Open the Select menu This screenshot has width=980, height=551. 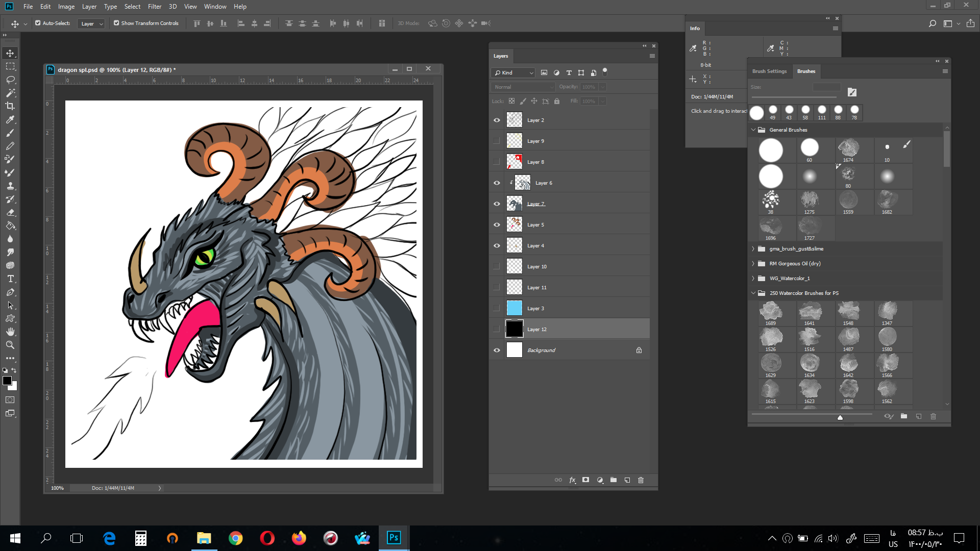132,7
